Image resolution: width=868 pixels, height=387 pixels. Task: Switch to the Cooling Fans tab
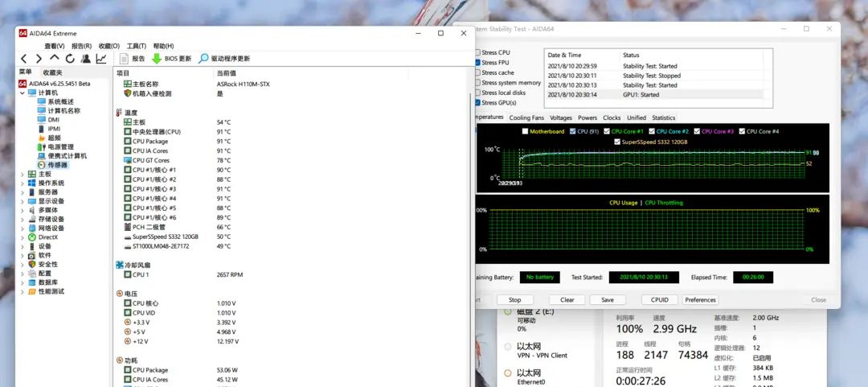point(526,117)
